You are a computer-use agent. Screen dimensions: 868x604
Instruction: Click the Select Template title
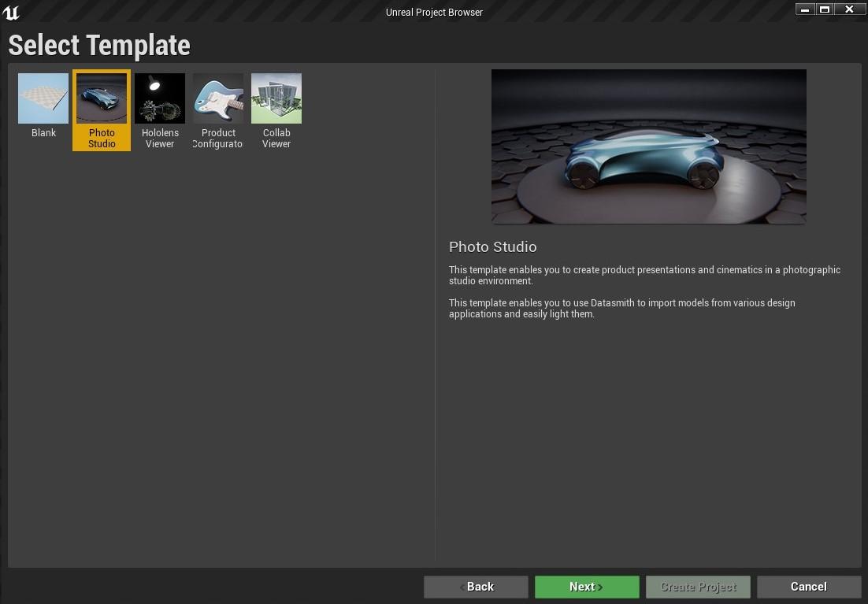point(99,46)
